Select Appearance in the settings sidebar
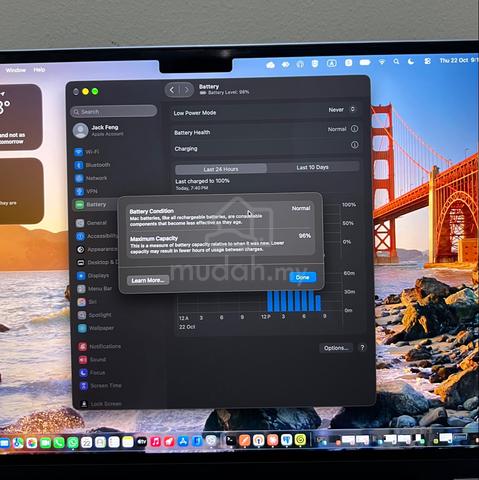 click(x=97, y=249)
